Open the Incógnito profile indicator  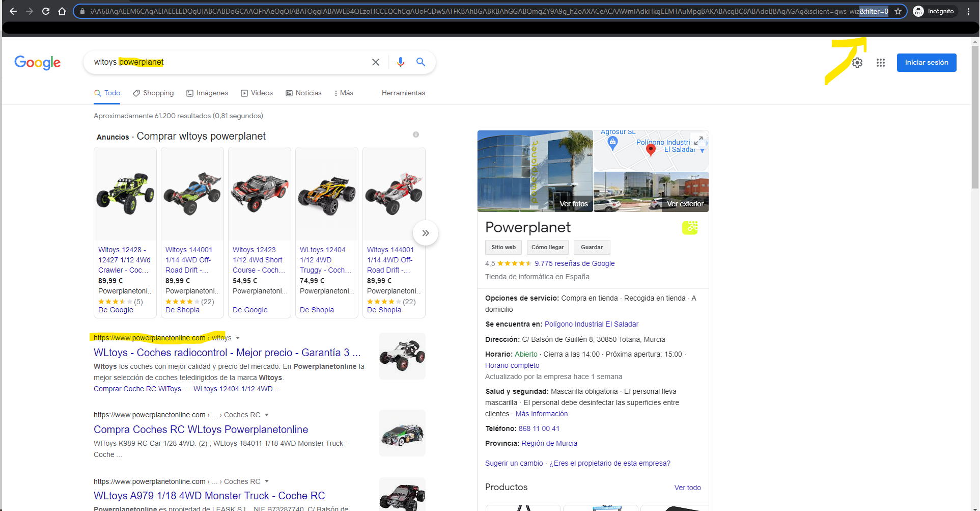(934, 11)
